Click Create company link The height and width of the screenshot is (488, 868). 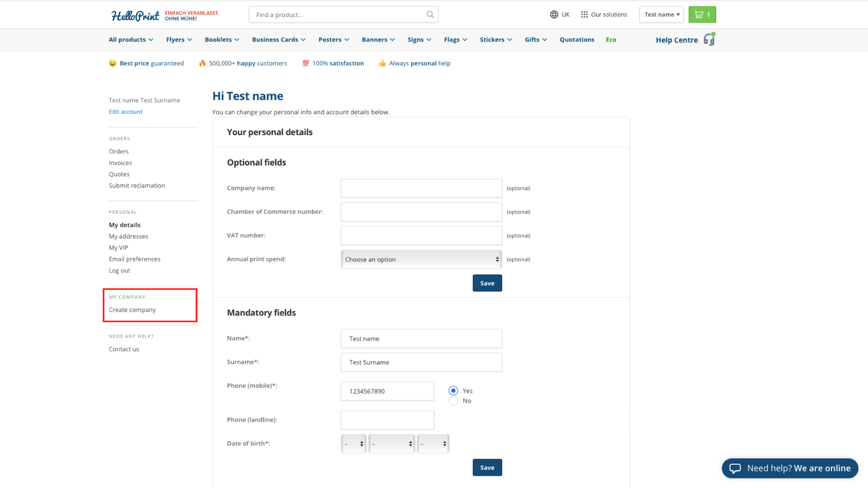click(x=132, y=310)
